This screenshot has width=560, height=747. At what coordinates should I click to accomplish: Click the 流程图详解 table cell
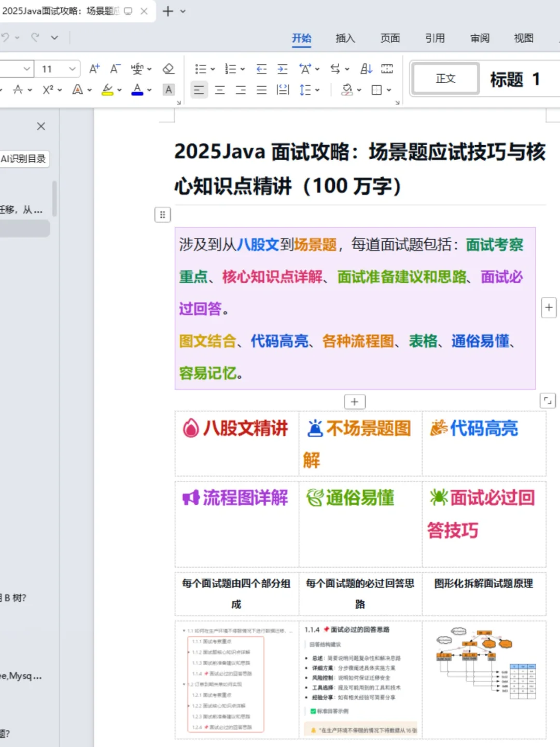(236, 524)
